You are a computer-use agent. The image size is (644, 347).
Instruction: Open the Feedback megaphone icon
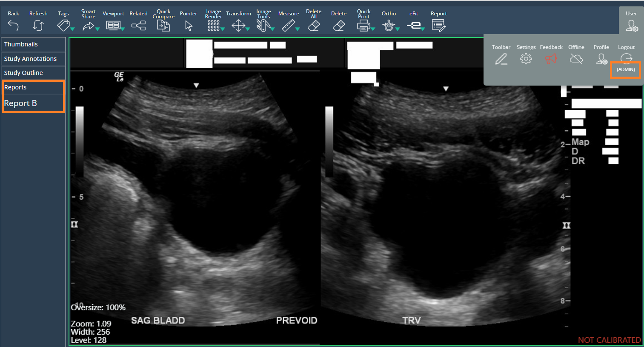pos(551,59)
